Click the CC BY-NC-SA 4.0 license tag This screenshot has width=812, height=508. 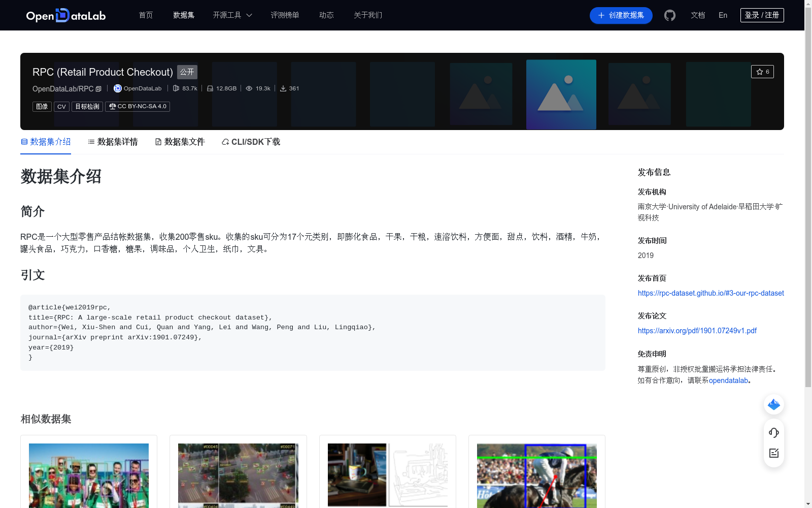tap(138, 107)
